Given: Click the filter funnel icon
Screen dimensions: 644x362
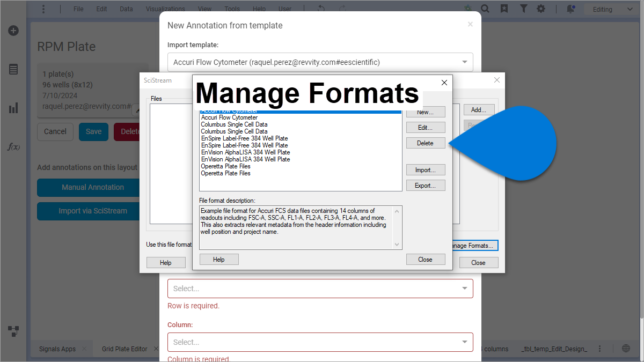Looking at the screenshot, I should click(x=523, y=9).
